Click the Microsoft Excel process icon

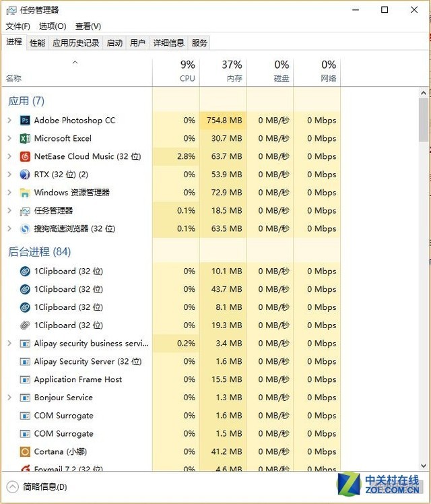click(x=25, y=138)
